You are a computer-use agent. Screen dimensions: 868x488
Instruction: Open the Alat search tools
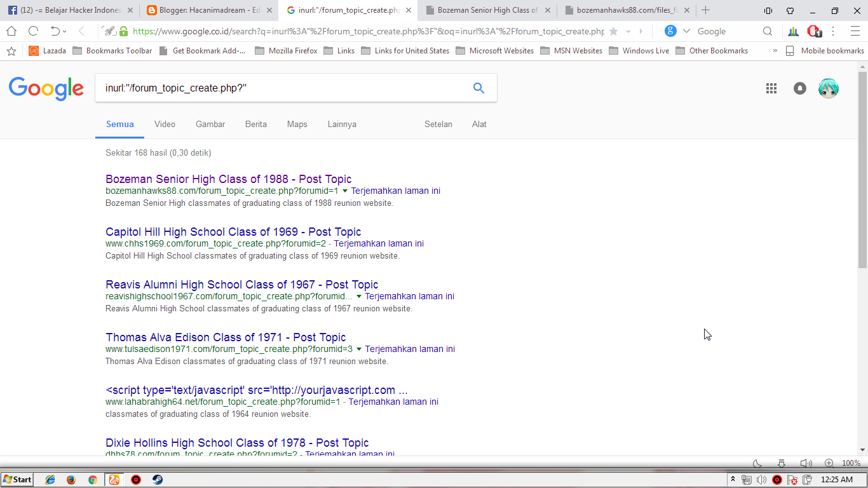[479, 124]
